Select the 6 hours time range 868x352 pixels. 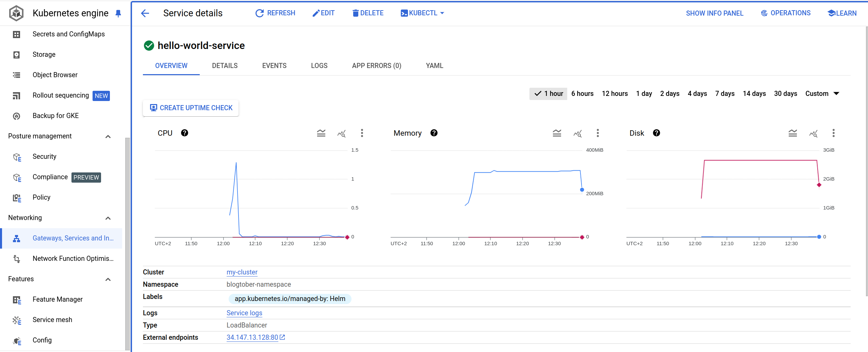582,94
